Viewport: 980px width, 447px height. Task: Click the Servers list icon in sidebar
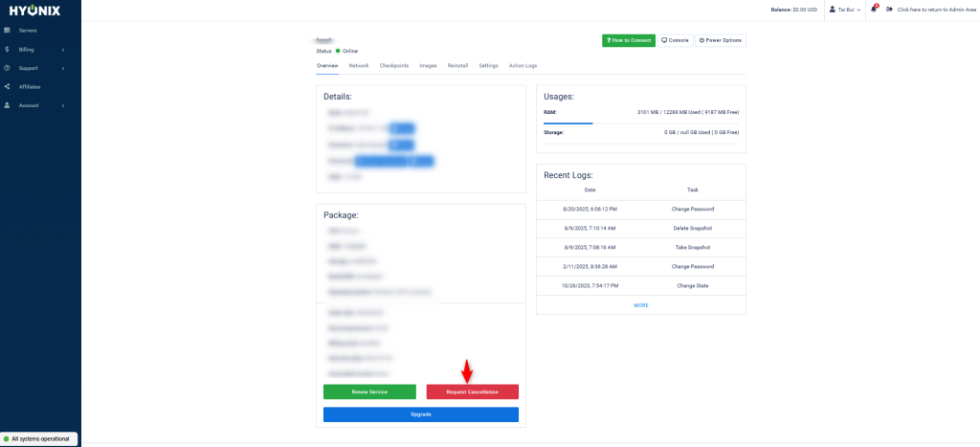8,31
